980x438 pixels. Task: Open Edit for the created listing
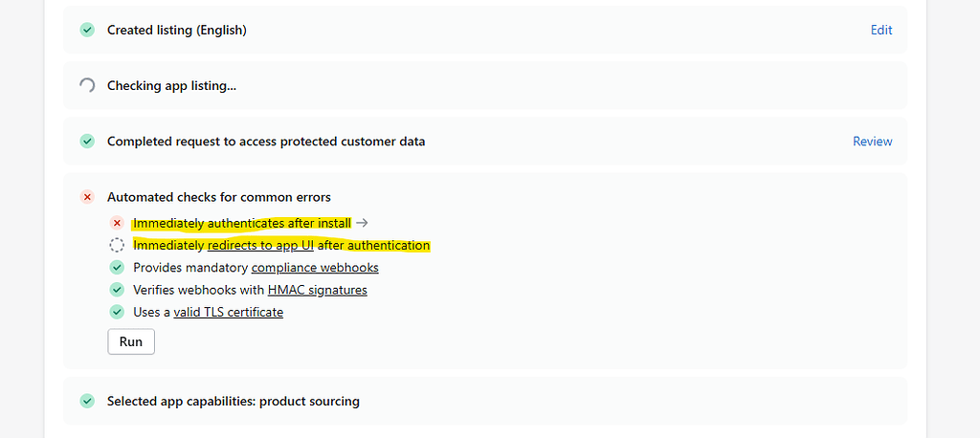point(881,30)
